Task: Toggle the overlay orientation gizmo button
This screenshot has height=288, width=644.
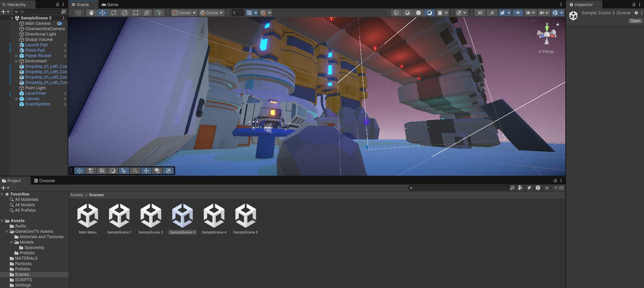Action: click(x=146, y=171)
